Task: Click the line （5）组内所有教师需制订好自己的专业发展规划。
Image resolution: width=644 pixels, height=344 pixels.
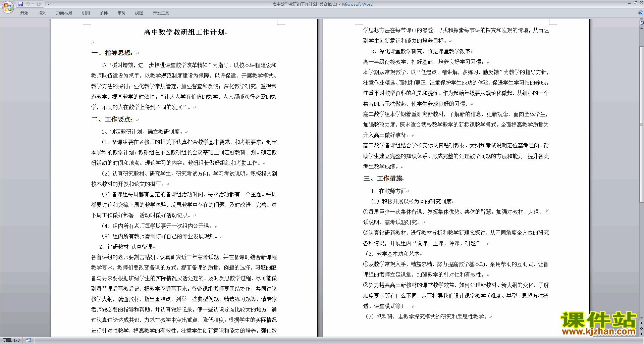Action: [160, 237]
